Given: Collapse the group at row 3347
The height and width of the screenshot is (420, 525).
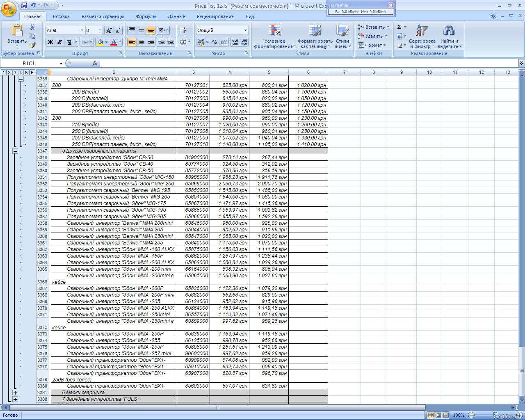Looking at the screenshot, I should 15,151.
